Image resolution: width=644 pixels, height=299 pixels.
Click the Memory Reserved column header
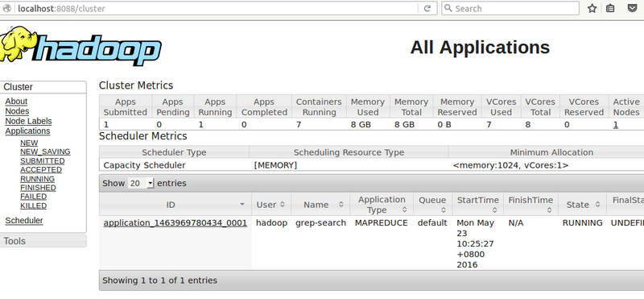point(457,107)
